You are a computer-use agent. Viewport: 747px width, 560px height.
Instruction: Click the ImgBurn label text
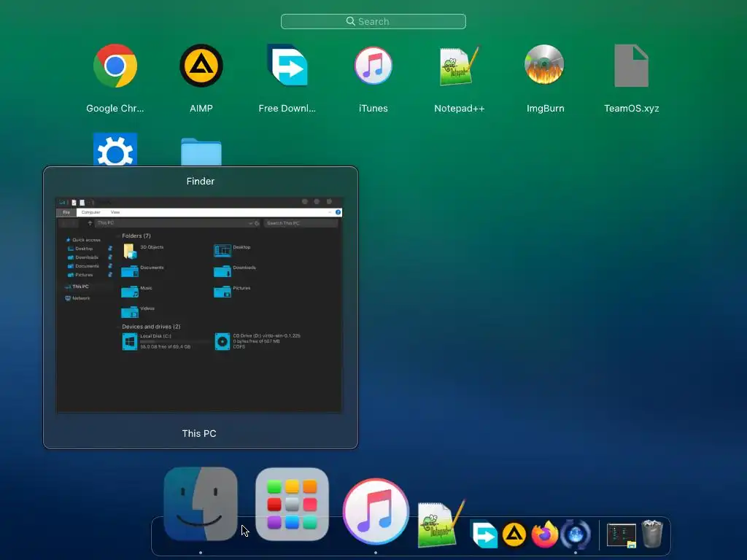[546, 108]
